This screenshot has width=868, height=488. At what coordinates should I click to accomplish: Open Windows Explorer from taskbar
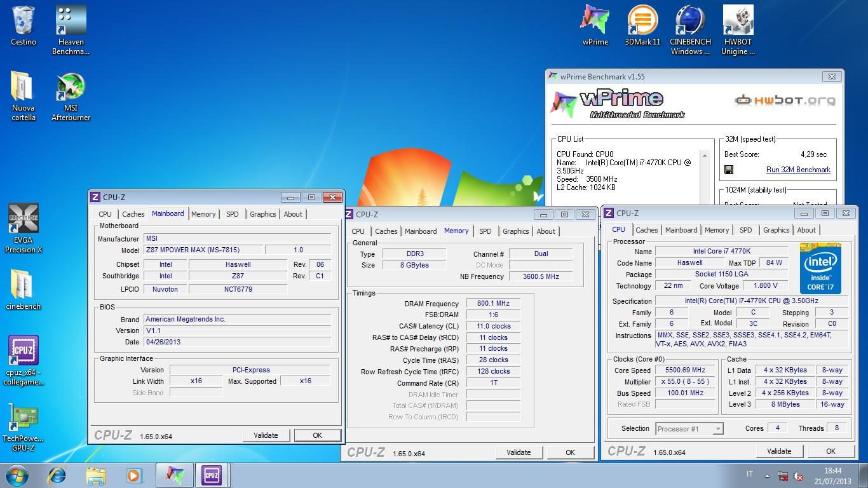[96, 475]
